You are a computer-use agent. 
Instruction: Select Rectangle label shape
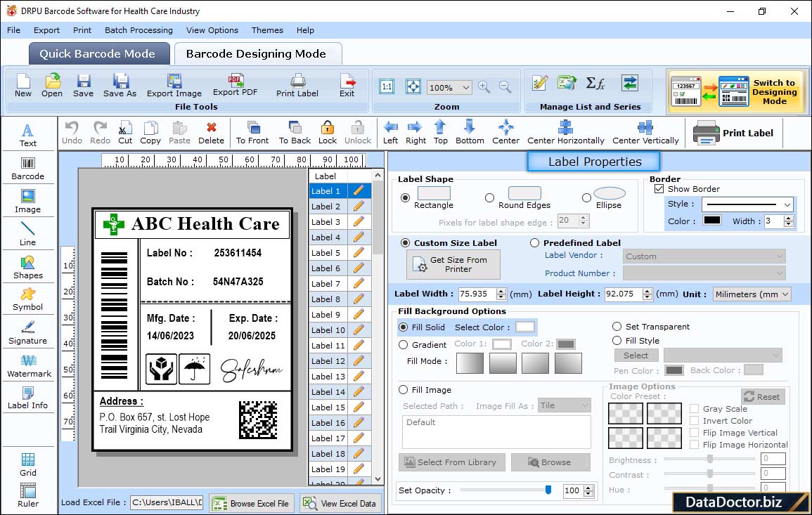(406, 197)
